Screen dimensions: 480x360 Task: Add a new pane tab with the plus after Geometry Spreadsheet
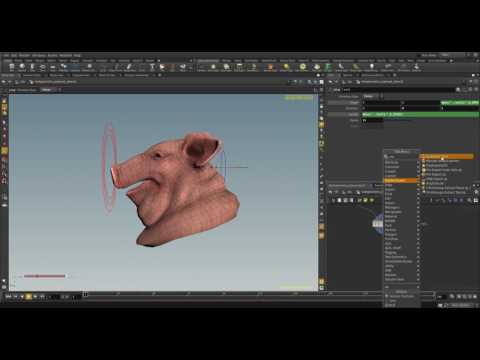[x=159, y=76]
